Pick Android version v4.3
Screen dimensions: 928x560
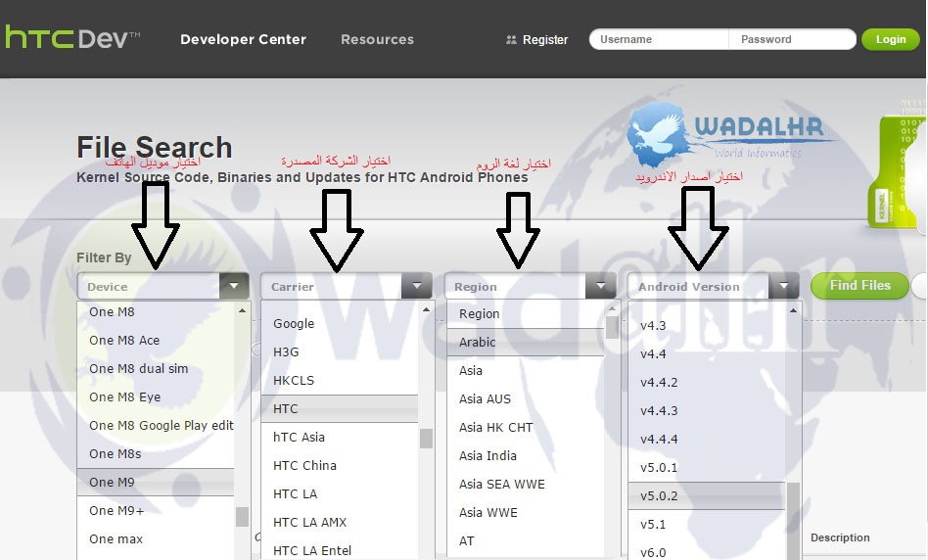click(707, 326)
